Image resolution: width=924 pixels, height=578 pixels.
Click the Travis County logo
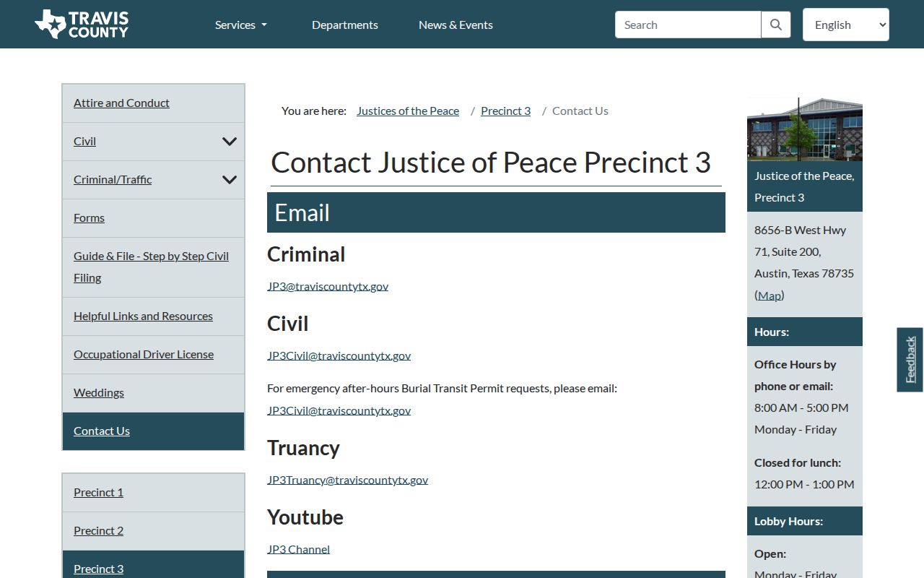(82, 24)
